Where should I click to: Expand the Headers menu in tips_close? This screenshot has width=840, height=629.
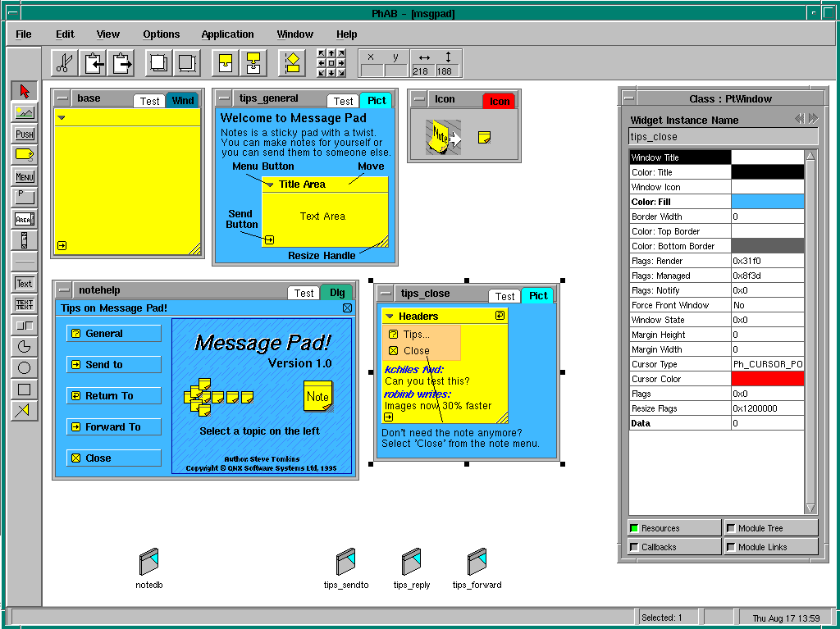click(390, 316)
